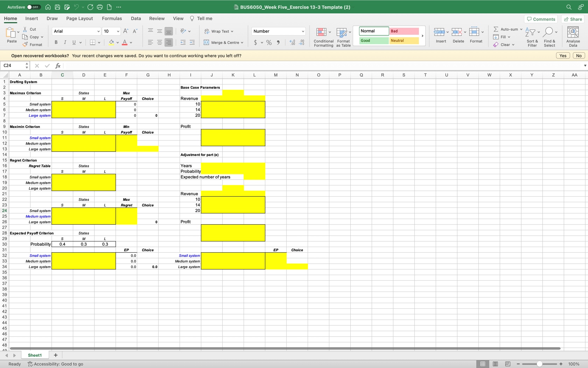Image resolution: width=588 pixels, height=368 pixels.
Task: Toggle Underline formatting
Action: [74, 42]
